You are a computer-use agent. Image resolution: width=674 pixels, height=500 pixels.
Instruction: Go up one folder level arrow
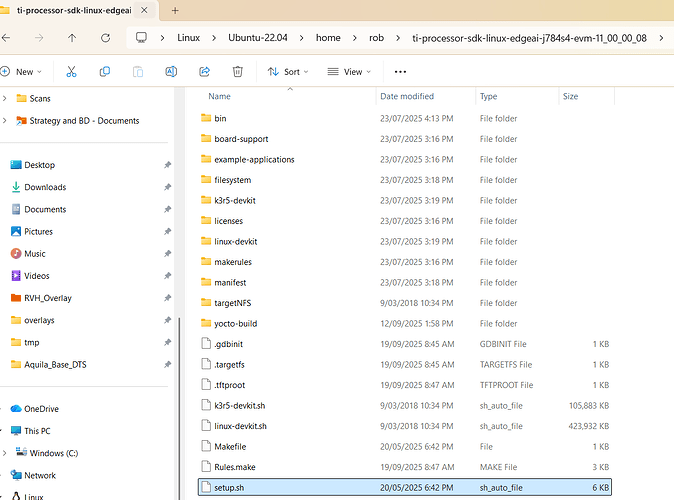pos(72,38)
